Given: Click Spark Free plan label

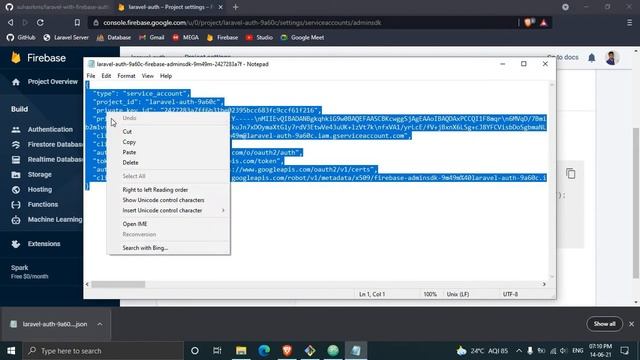Looking at the screenshot, I should click(x=29, y=272).
